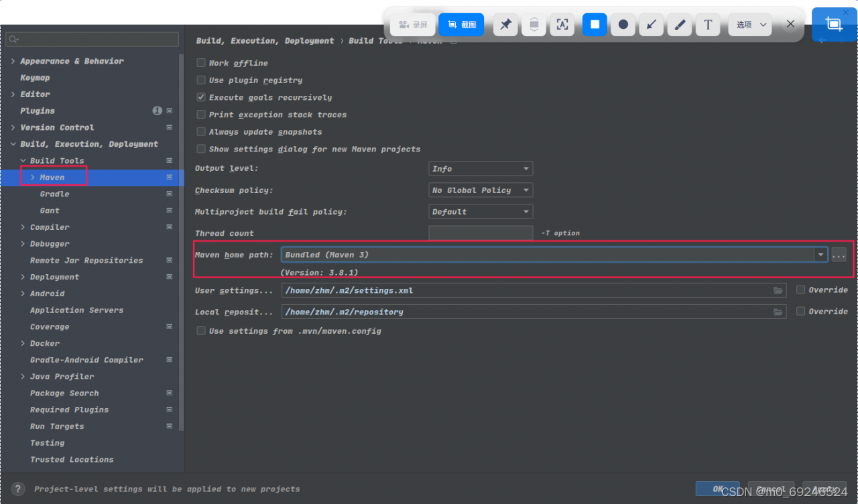This screenshot has height=504, width=858.
Task: Select the text annotation tool
Action: (708, 25)
